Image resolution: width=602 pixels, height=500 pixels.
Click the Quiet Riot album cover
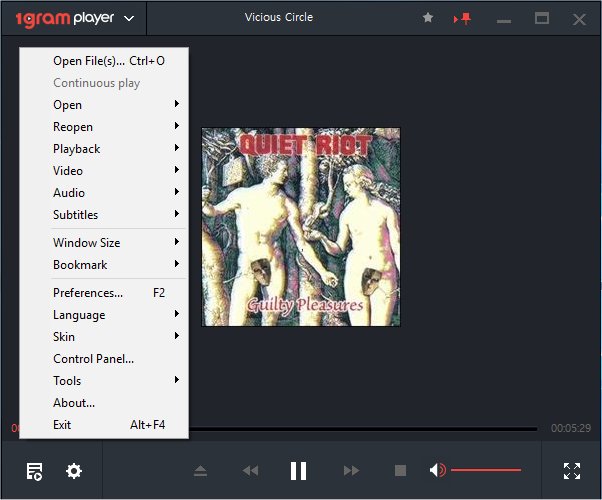(301, 227)
